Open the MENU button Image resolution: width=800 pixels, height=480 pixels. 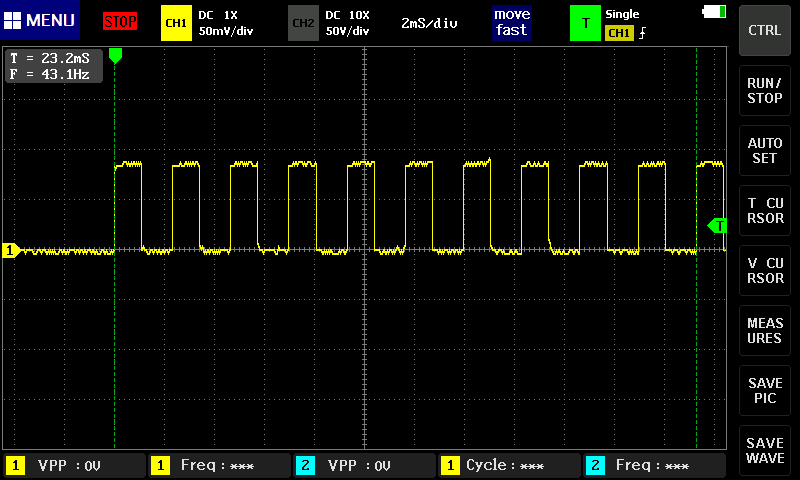[x=40, y=20]
